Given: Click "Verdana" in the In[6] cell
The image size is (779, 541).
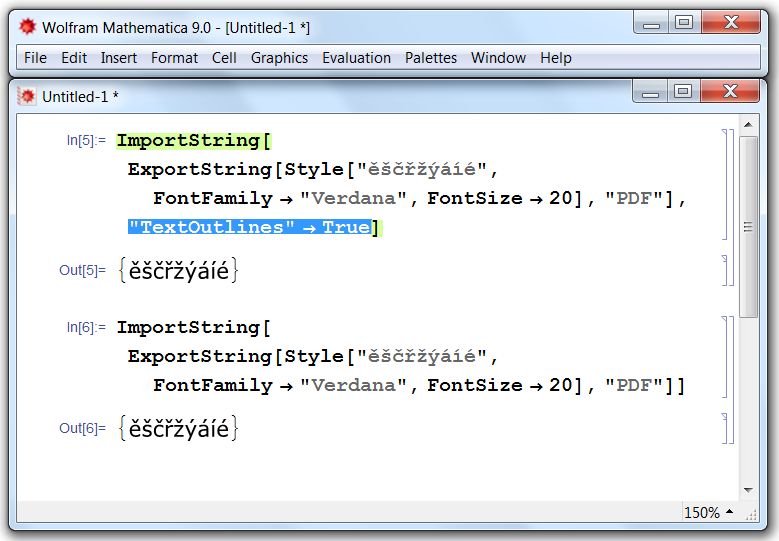Looking at the screenshot, I should 354,385.
